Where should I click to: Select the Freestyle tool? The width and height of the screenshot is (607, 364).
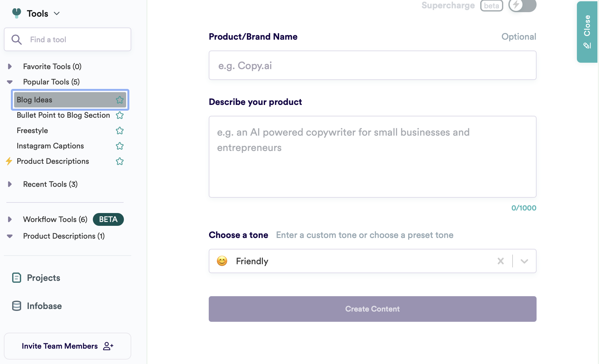click(x=32, y=131)
